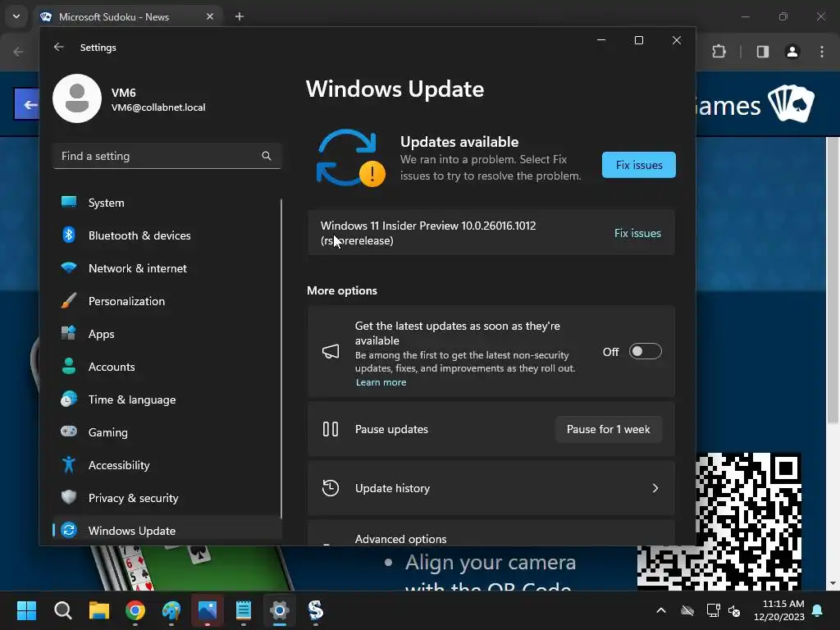Open Paint app from taskbar
Image resolution: width=840 pixels, height=630 pixels.
click(x=171, y=610)
